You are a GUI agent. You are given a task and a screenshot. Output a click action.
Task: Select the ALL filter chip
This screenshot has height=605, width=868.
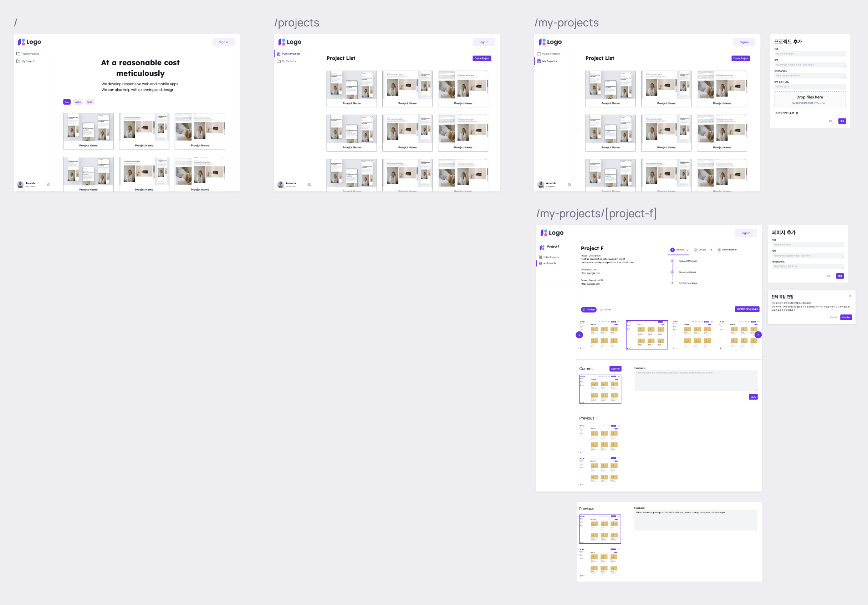(67, 102)
